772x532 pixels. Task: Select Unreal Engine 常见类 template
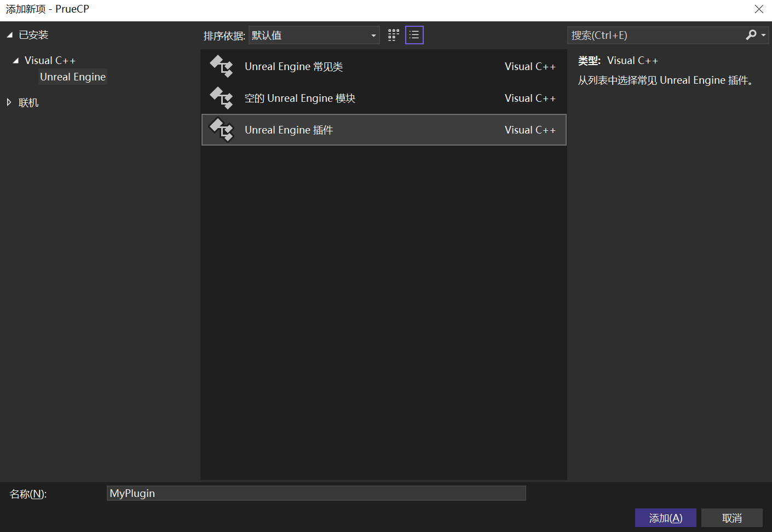click(x=384, y=66)
